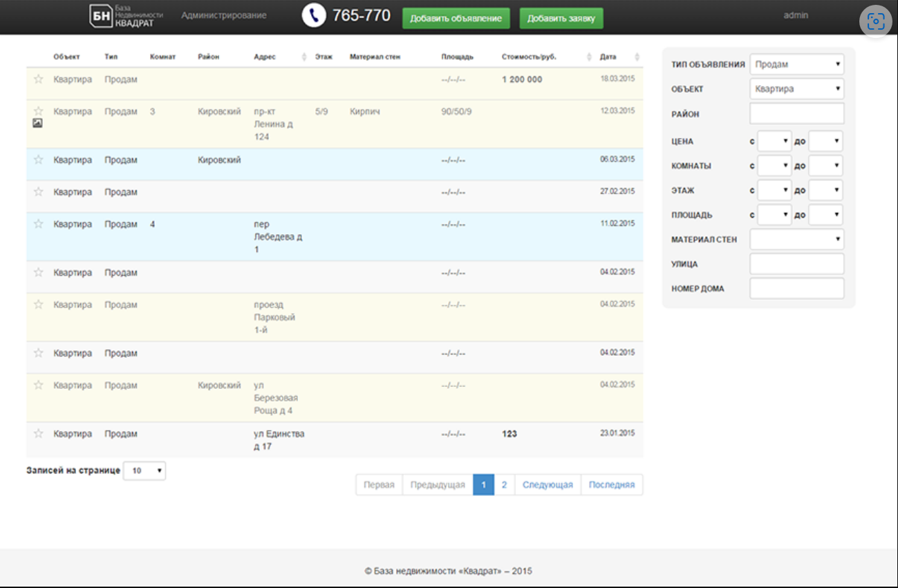Open the Комнаты 'до' dropdown
Screen dimensions: 898x588
pyautogui.click(x=825, y=166)
